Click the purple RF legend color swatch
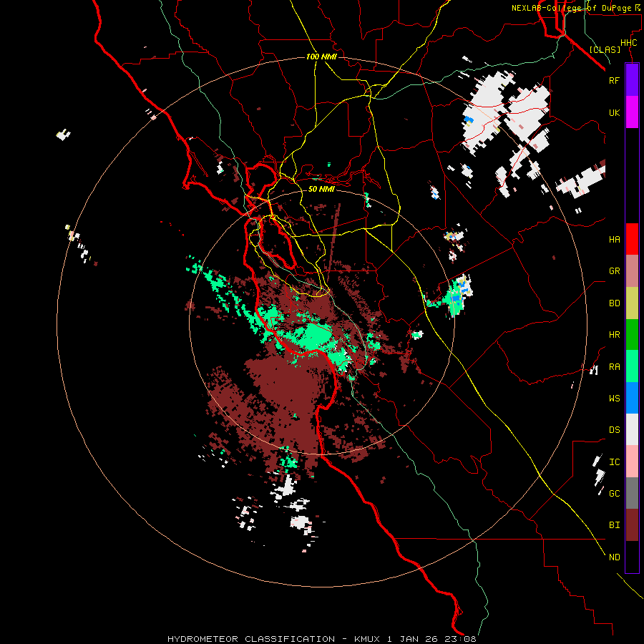The width and height of the screenshot is (644, 644). coord(632,80)
